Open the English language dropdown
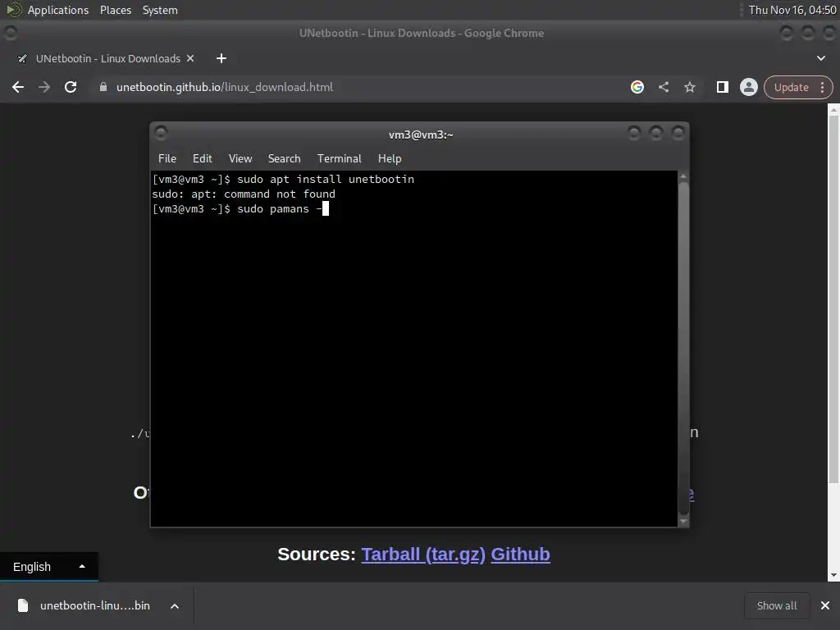Image resolution: width=840 pixels, height=630 pixels. [48, 567]
